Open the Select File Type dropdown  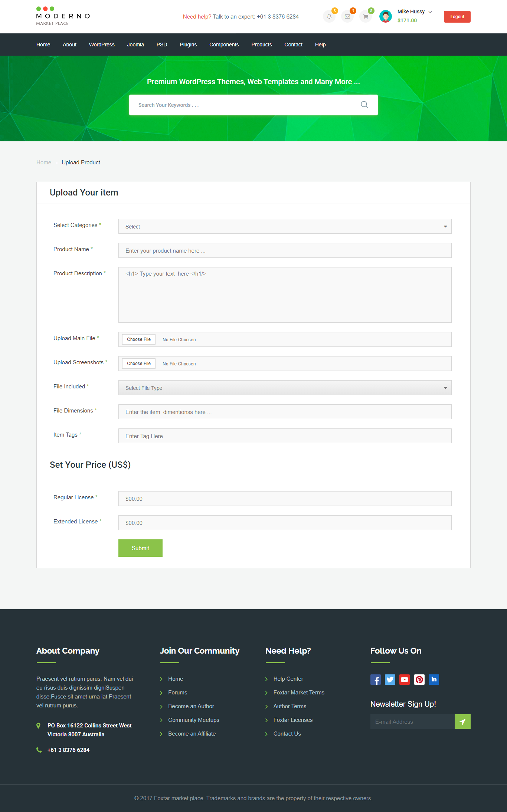tap(285, 388)
